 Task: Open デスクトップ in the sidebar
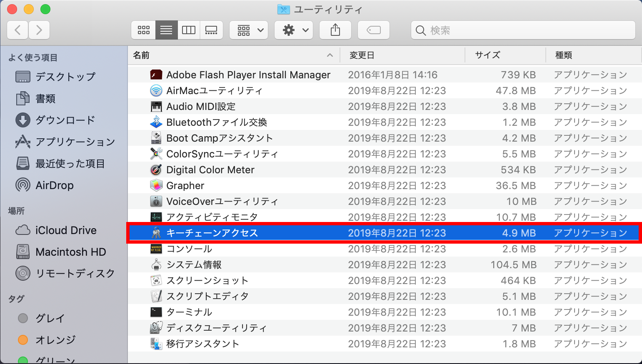coord(65,77)
